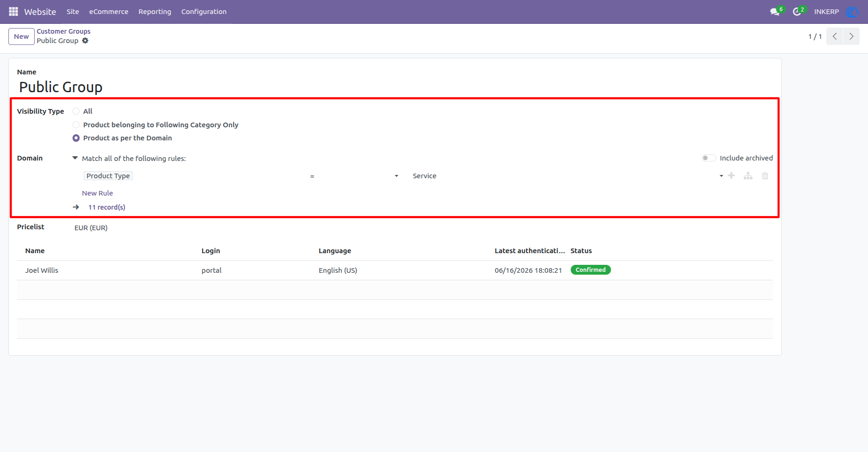Add a branch with the hierarchy icon
Image resolution: width=868 pixels, height=452 pixels.
pyautogui.click(x=748, y=176)
